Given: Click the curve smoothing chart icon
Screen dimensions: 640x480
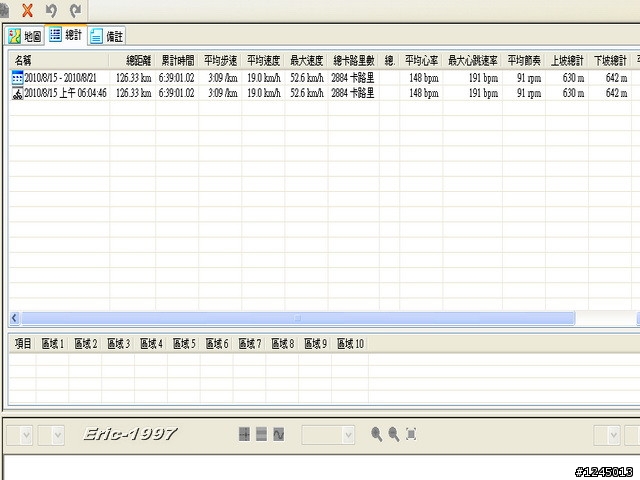Looking at the screenshot, I should point(279,434).
